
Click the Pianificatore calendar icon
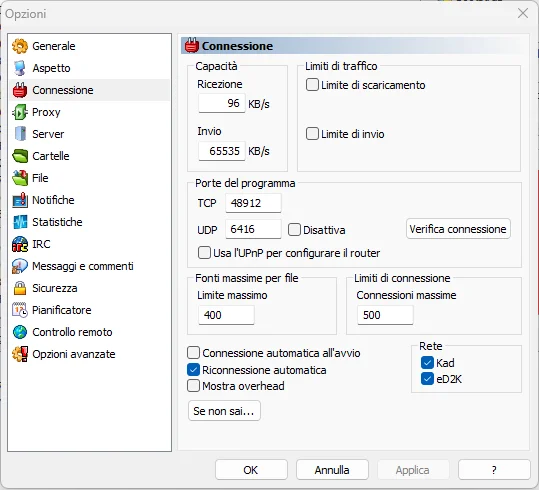click(20, 310)
